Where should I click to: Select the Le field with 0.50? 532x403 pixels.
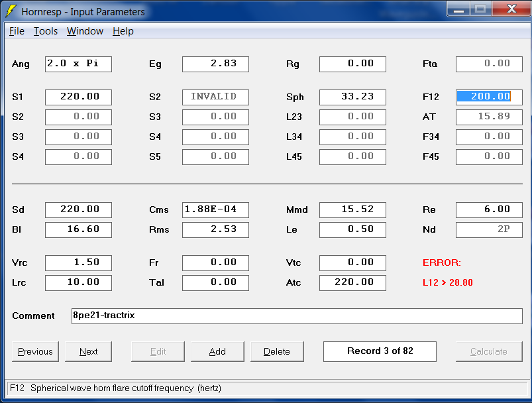[352, 230]
